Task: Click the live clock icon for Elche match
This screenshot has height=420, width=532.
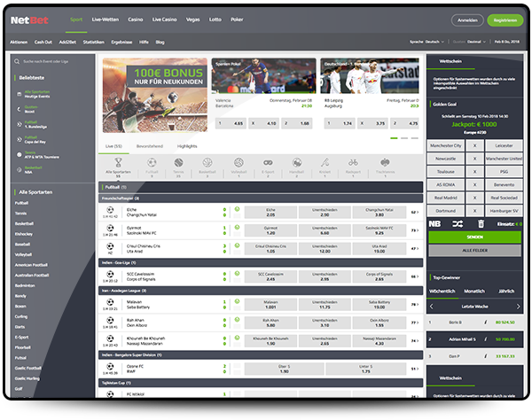Action: pyautogui.click(x=237, y=209)
